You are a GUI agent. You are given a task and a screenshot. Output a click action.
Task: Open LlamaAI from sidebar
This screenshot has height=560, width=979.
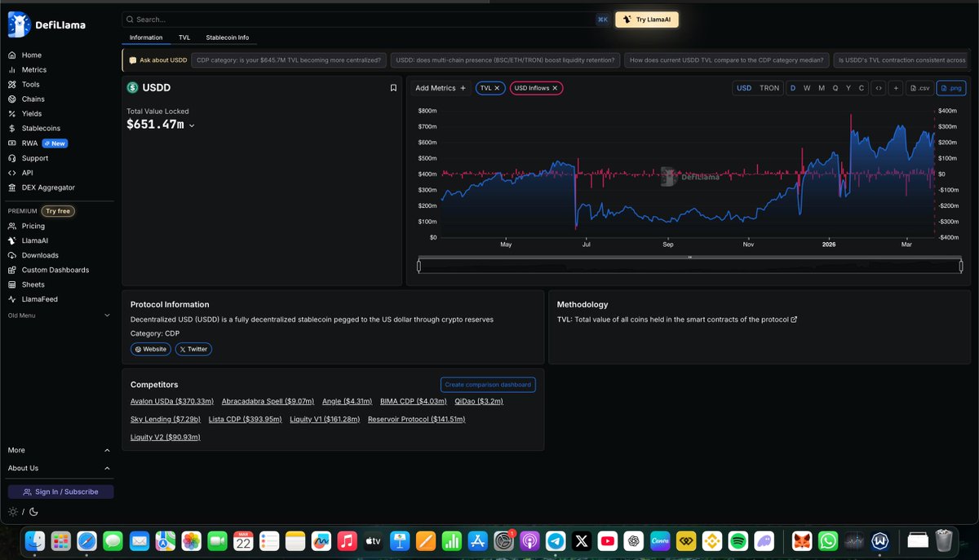29,240
